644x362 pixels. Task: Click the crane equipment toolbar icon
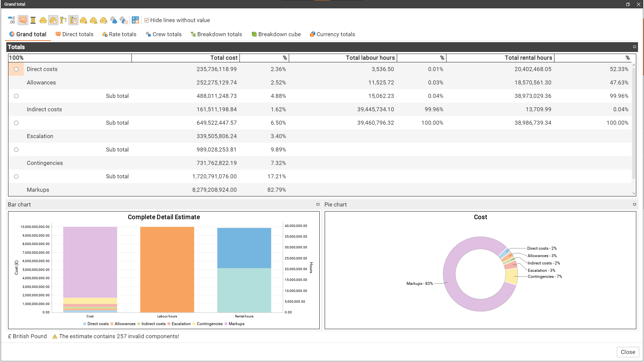coord(63,20)
